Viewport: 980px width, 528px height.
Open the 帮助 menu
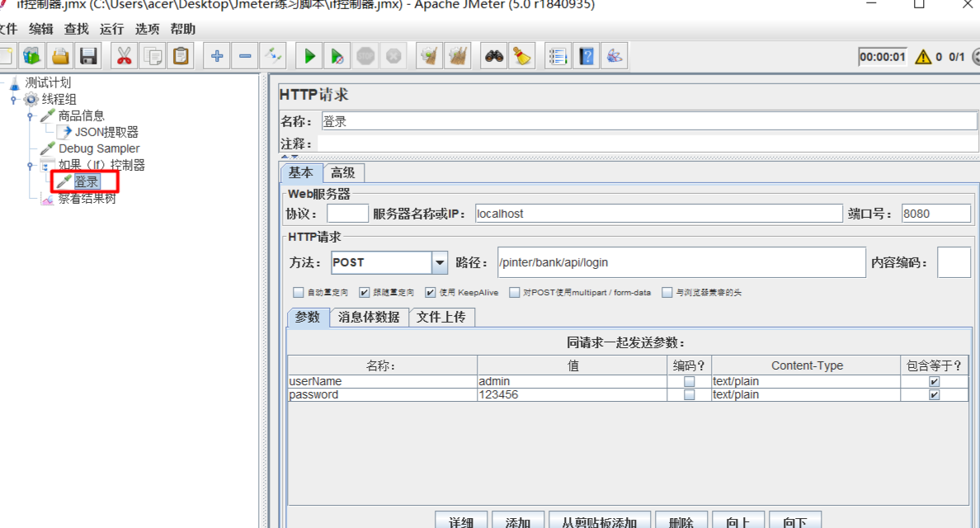(182, 29)
